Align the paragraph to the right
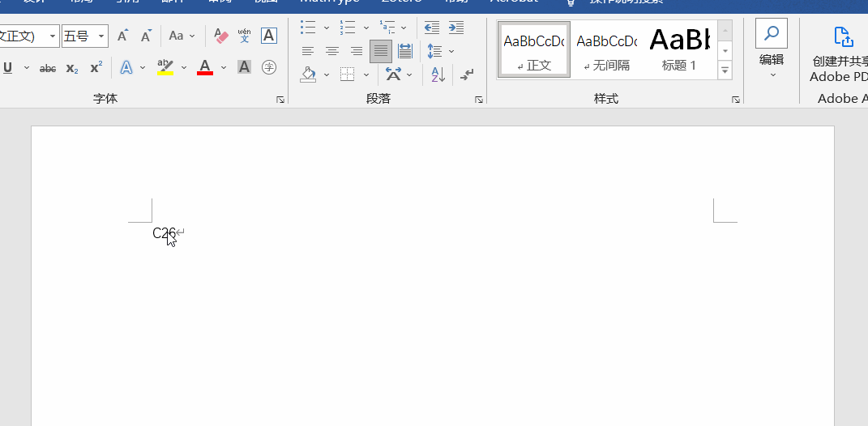 tap(357, 52)
